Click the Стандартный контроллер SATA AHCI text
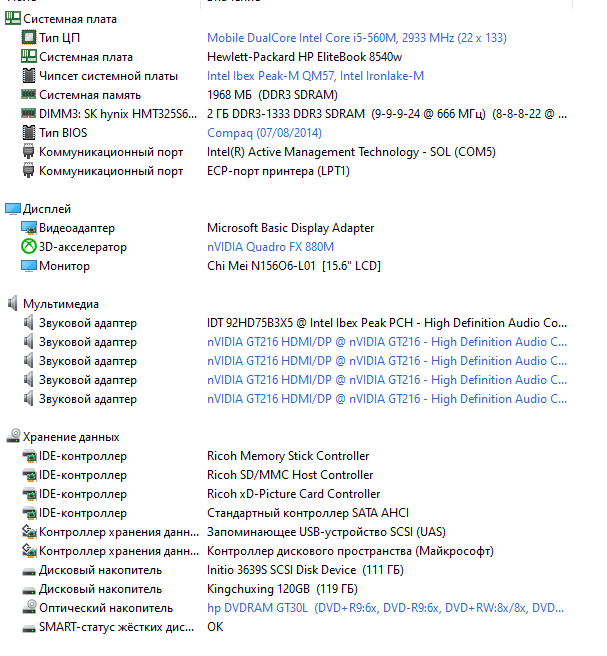This screenshot has width=607, height=656. (x=308, y=513)
